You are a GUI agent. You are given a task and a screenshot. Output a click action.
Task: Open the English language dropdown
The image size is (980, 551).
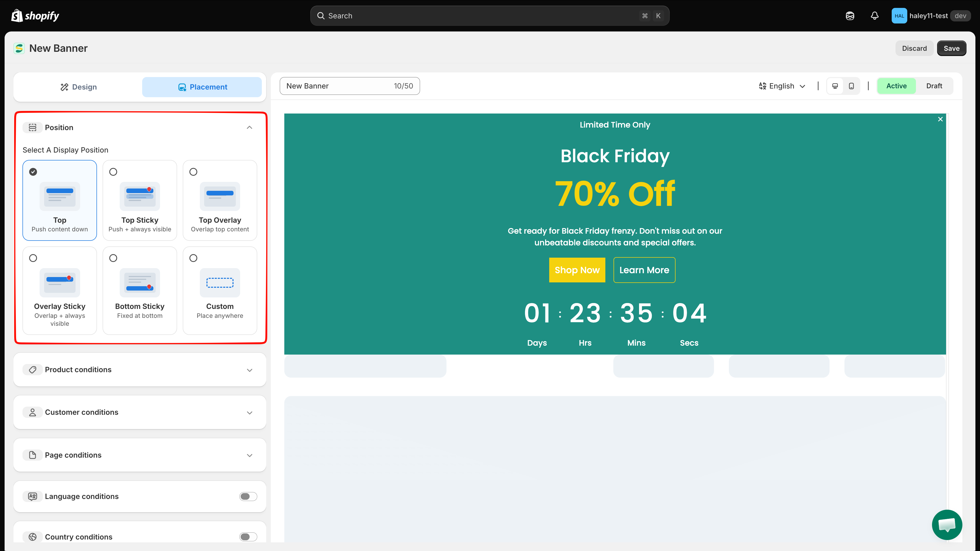tap(782, 86)
